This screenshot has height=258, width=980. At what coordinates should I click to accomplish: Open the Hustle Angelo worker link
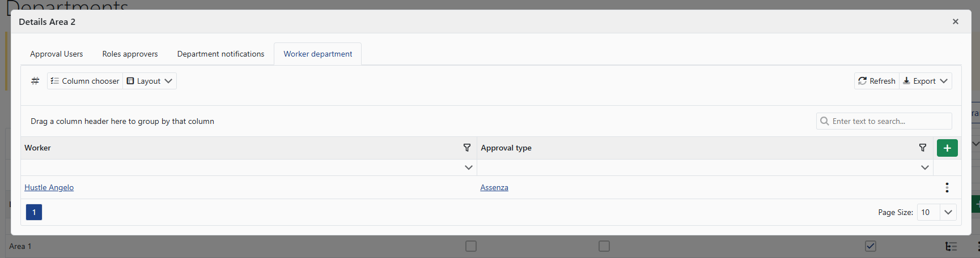point(49,187)
